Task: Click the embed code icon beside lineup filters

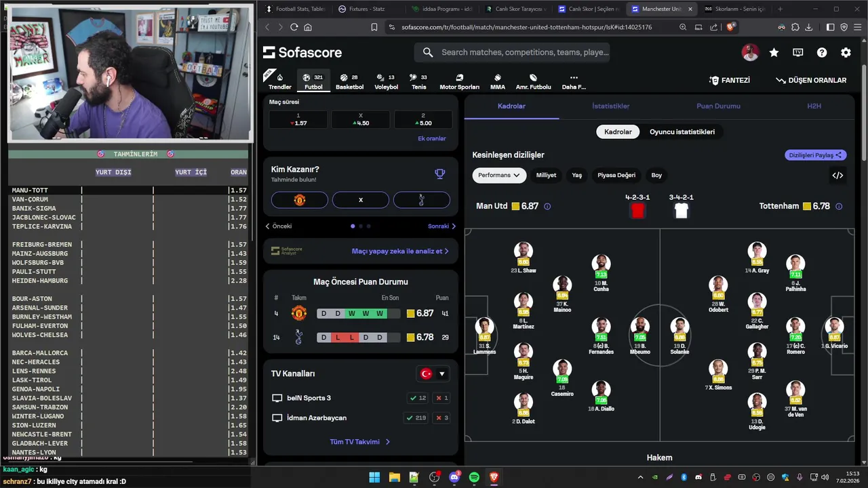Action: (x=837, y=176)
